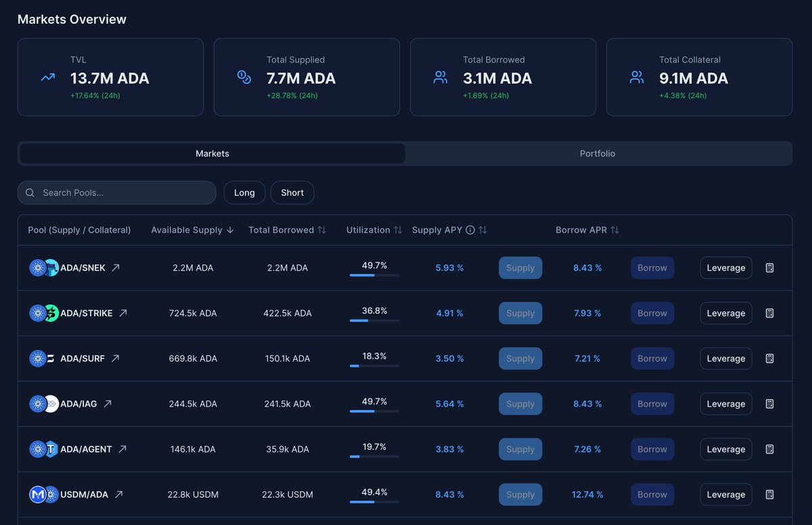The image size is (812, 525).
Task: Click the TVL 13.7M ADA card
Action: coord(110,77)
